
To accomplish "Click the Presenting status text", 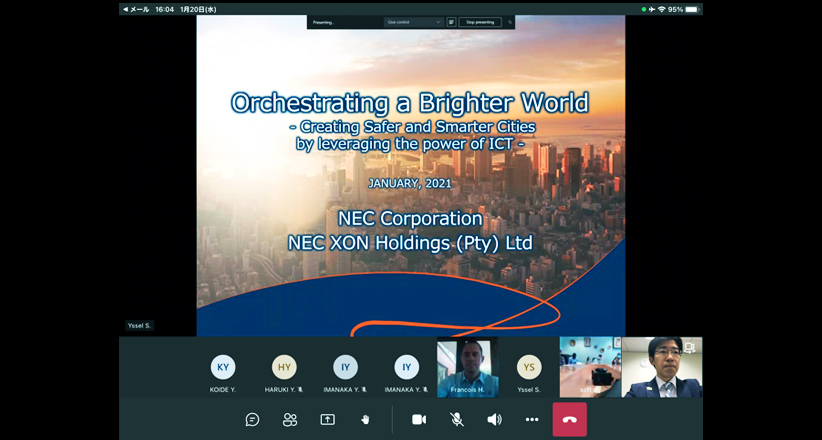I will point(323,22).
